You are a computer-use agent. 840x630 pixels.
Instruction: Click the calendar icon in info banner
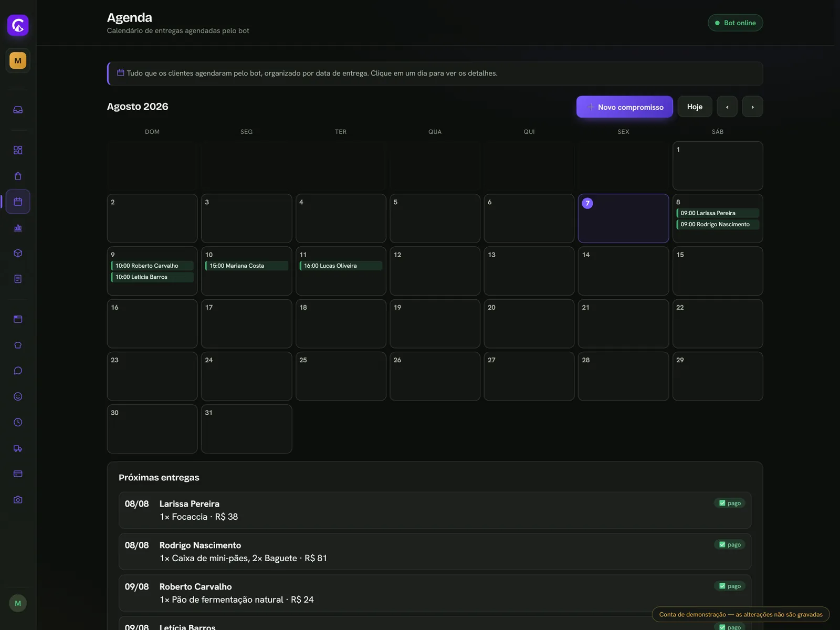pyautogui.click(x=120, y=73)
